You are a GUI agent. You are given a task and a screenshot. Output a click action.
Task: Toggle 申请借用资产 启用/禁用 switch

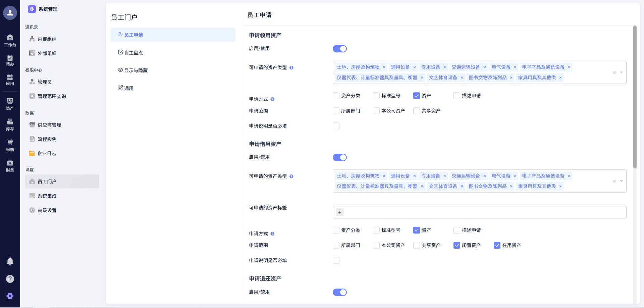(x=340, y=157)
